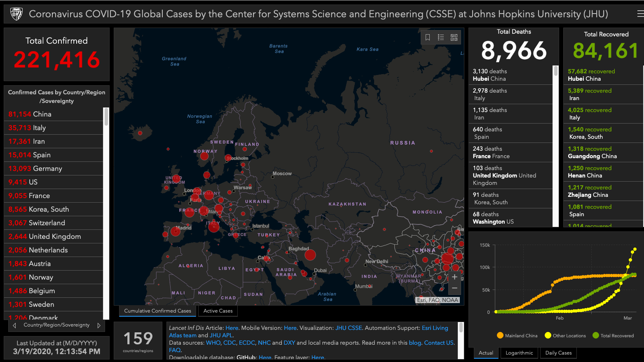
Task: Click the Country/Region/Sovereignty pager label
Action: (x=56, y=325)
